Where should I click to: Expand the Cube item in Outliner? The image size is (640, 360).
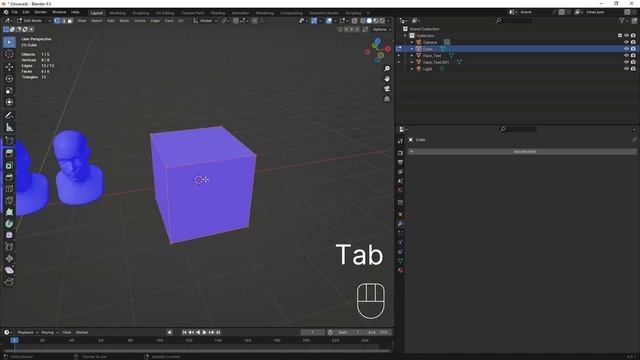coord(412,49)
